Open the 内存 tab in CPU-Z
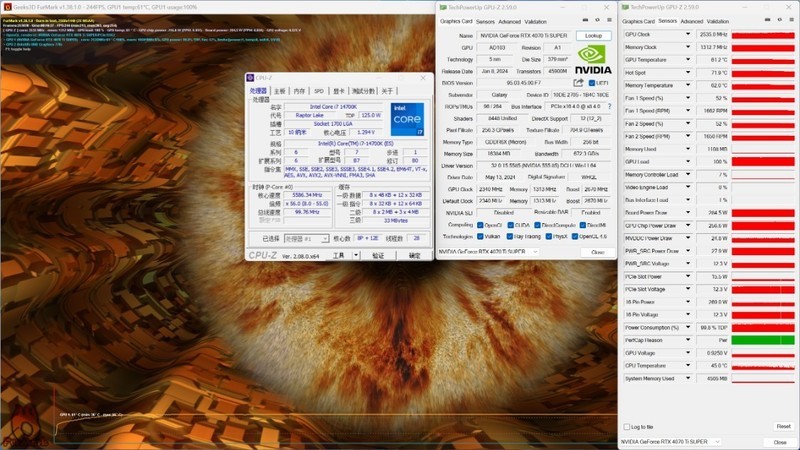Image resolution: width=800 pixels, height=450 pixels. 299,91
